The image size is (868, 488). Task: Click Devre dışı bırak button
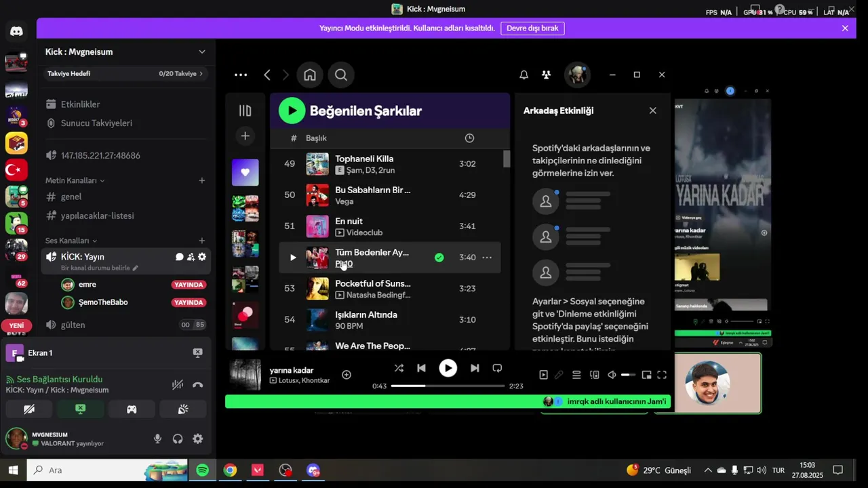[532, 28]
